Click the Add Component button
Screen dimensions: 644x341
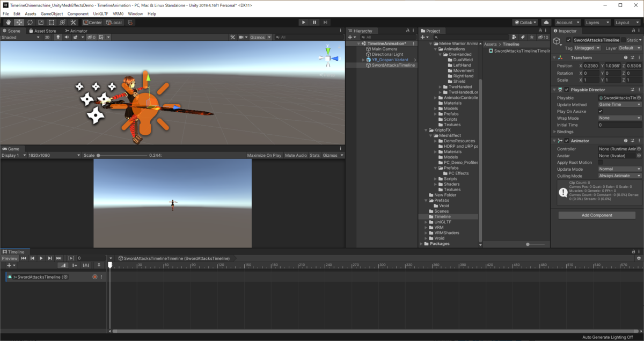pyautogui.click(x=597, y=215)
